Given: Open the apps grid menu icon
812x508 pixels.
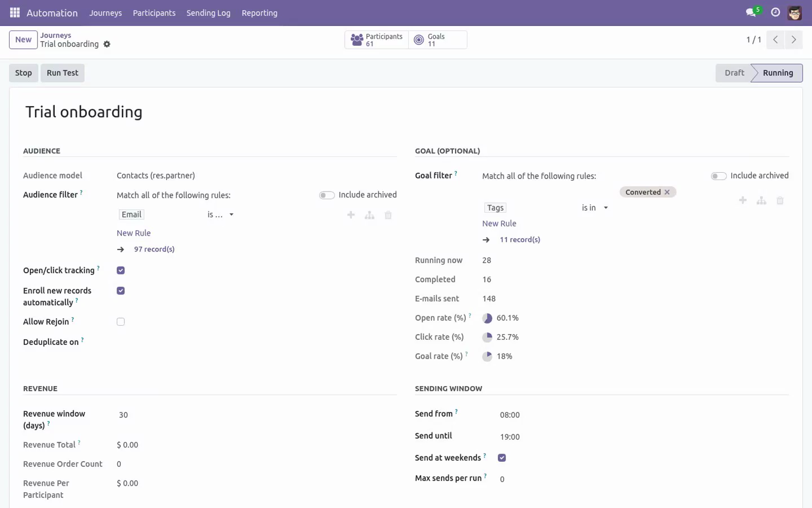Looking at the screenshot, I should pos(15,13).
